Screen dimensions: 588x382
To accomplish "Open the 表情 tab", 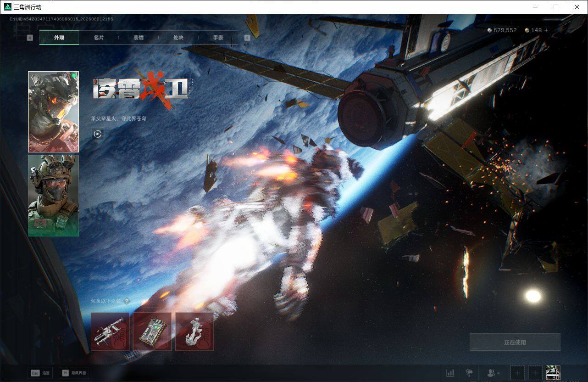I will coord(139,38).
